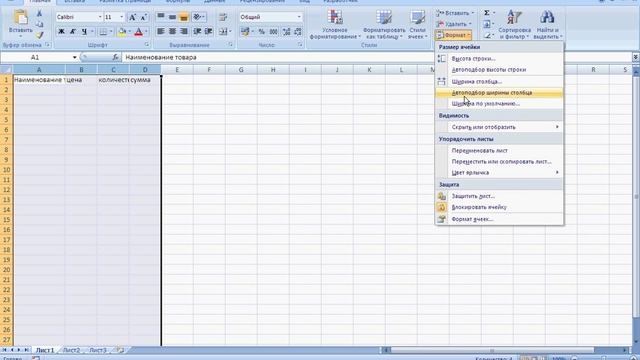This screenshot has width=640, height=360.
Task: Align cell content to middle
Action: (172, 17)
